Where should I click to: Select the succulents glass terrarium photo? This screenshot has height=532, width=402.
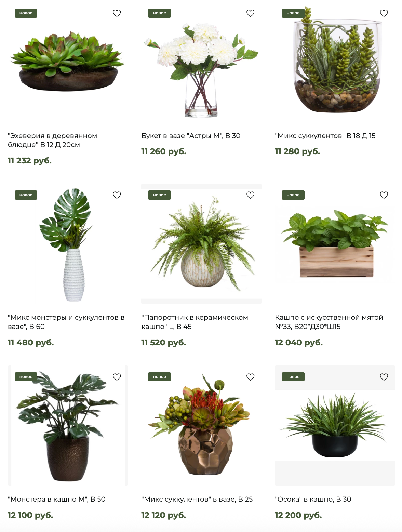point(335,62)
